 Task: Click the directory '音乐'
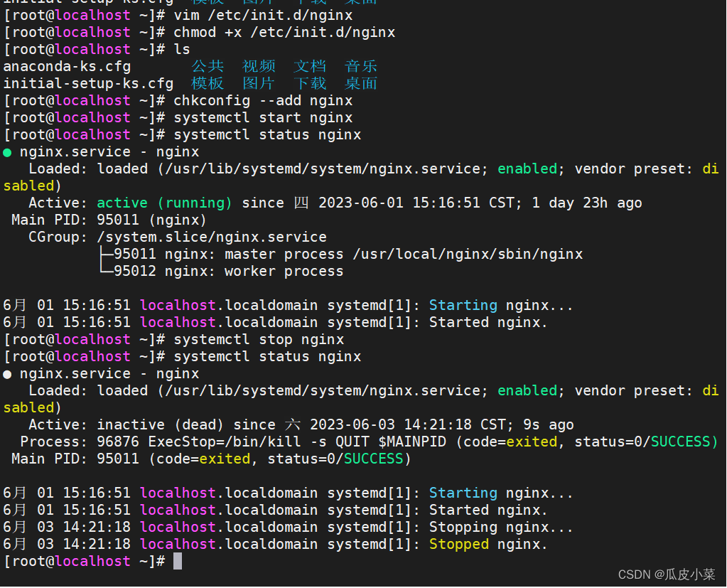point(361,66)
